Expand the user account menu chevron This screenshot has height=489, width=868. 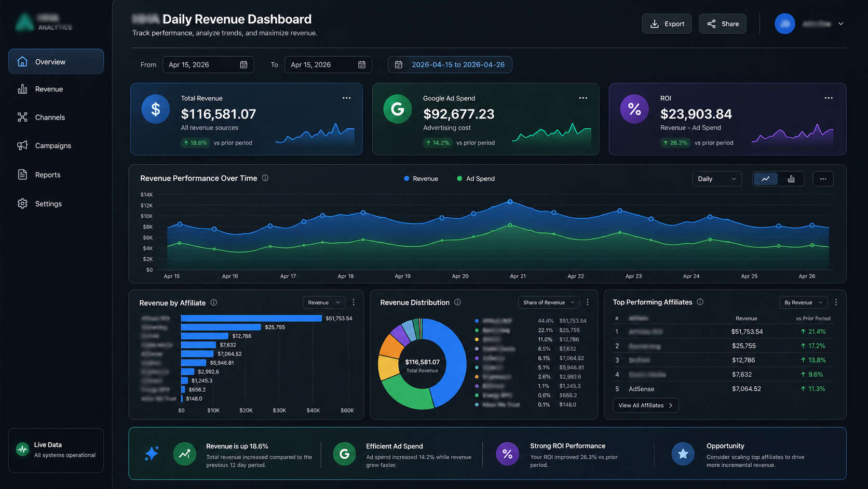coord(840,24)
